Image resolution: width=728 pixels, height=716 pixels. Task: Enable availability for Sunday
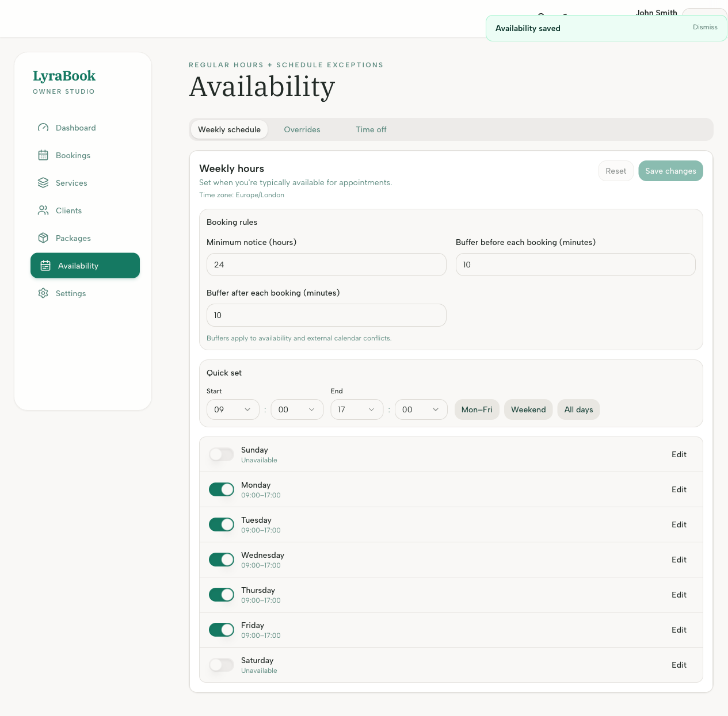pos(221,454)
